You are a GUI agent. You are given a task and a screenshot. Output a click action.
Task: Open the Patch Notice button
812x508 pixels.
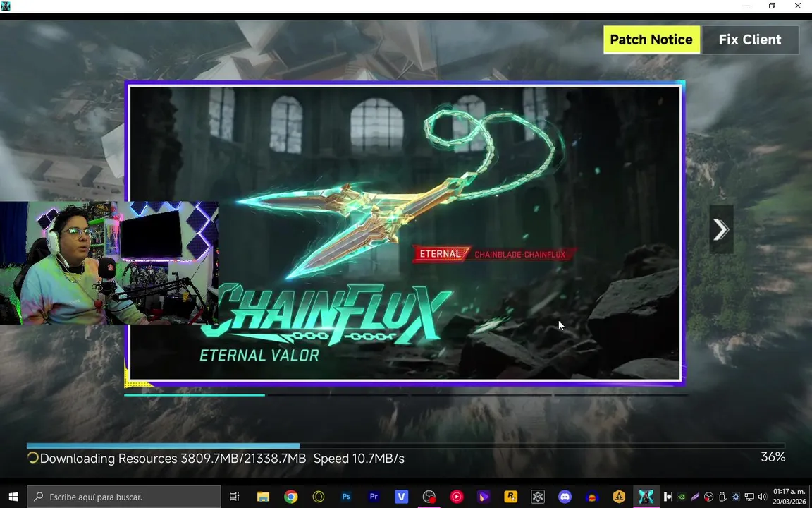651,40
